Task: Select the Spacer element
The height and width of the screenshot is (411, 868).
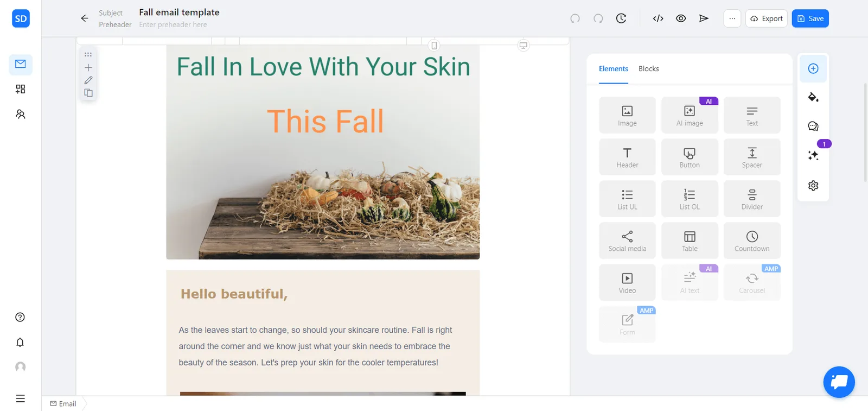Action: (752, 157)
